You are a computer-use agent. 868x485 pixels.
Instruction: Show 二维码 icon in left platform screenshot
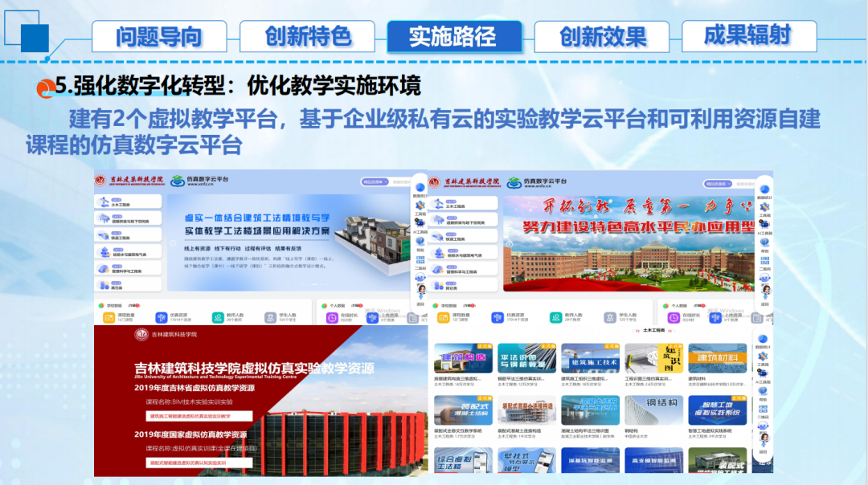coord(420,259)
